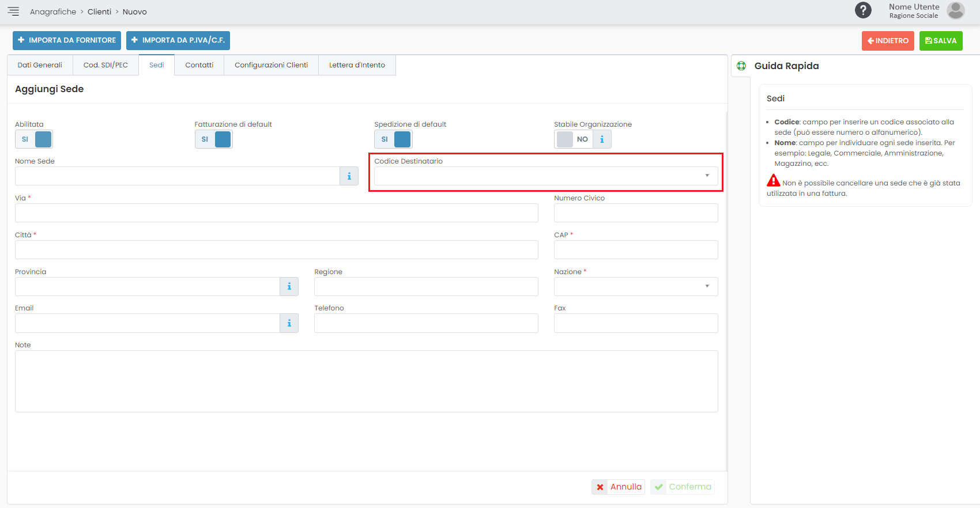This screenshot has height=508, width=980.
Task: Switch to the Dati Generali tab
Action: (x=40, y=65)
